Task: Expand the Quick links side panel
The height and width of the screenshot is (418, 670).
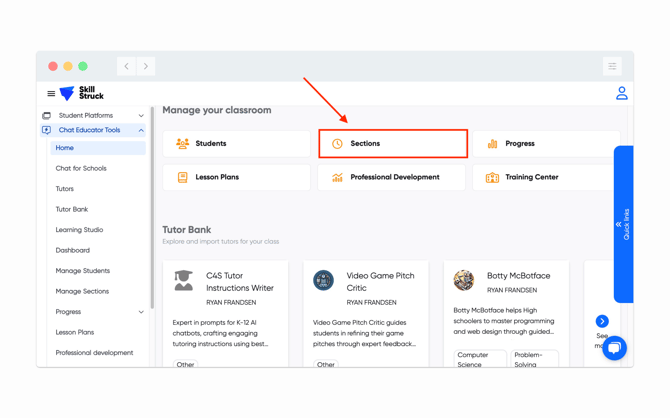Action: (x=623, y=224)
